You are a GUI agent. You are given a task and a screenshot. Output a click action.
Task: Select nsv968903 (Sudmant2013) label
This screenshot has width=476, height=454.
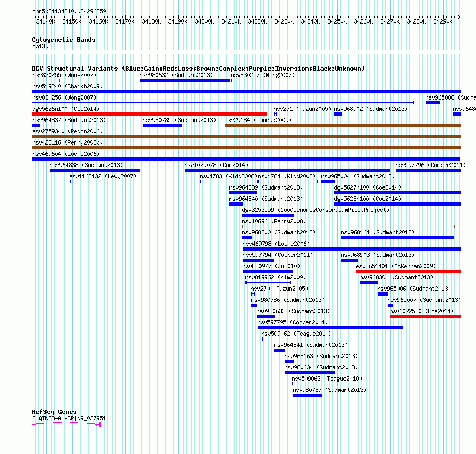click(378, 255)
